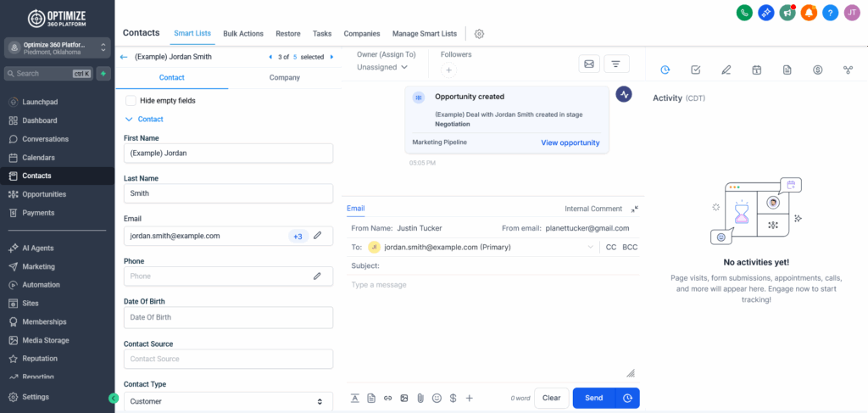Open the To recipient dropdown arrow
The height and width of the screenshot is (413, 868).
(590, 248)
